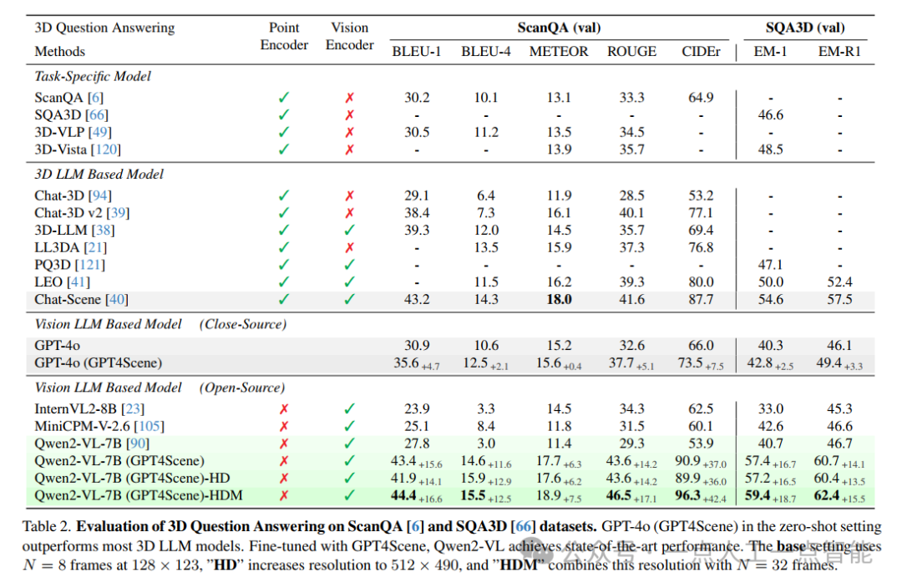
Task: Open the LEO citation [41]
Action: pos(79,281)
